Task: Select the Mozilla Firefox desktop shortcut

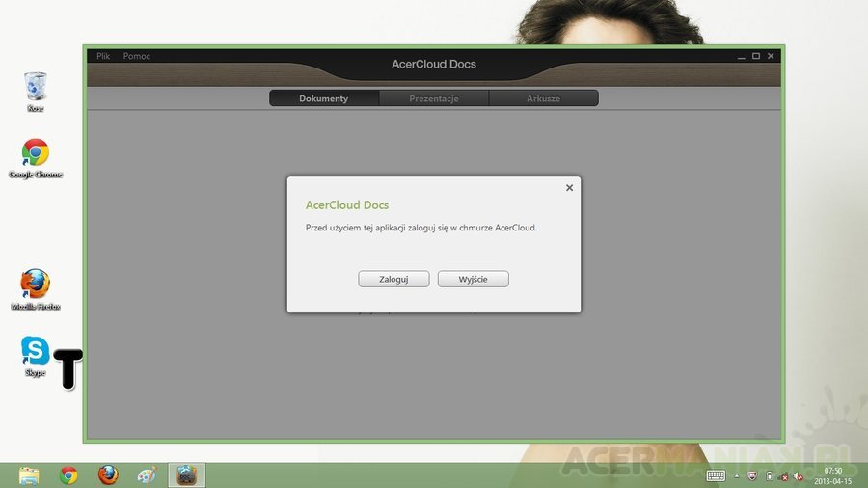Action: tap(36, 289)
